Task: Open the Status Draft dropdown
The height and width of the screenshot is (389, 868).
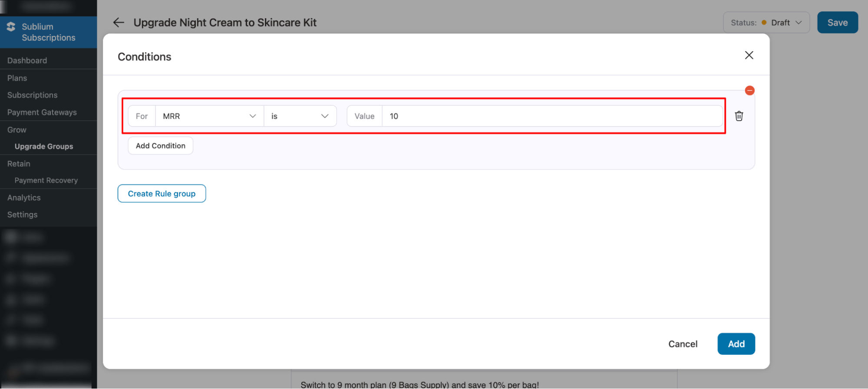Action: 766,23
